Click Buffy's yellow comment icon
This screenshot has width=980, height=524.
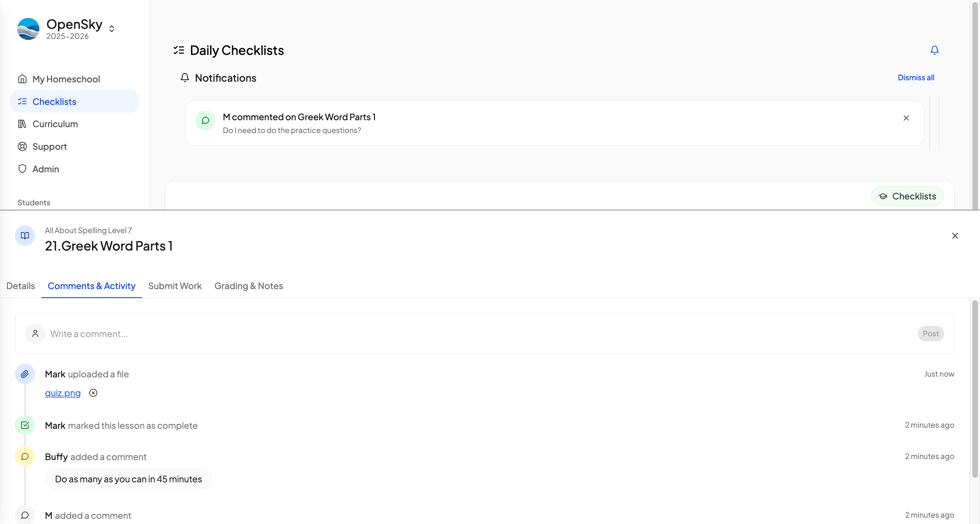click(25, 456)
